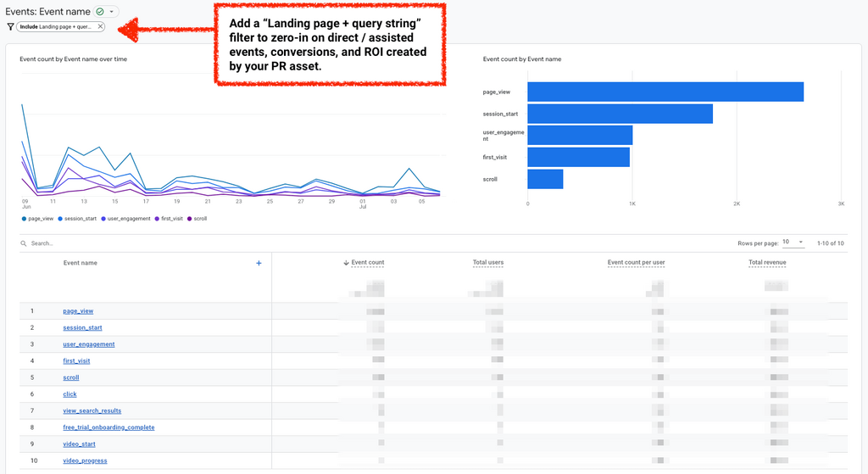Click the Event count sort arrow
The width and height of the screenshot is (868, 474).
pyautogui.click(x=346, y=263)
